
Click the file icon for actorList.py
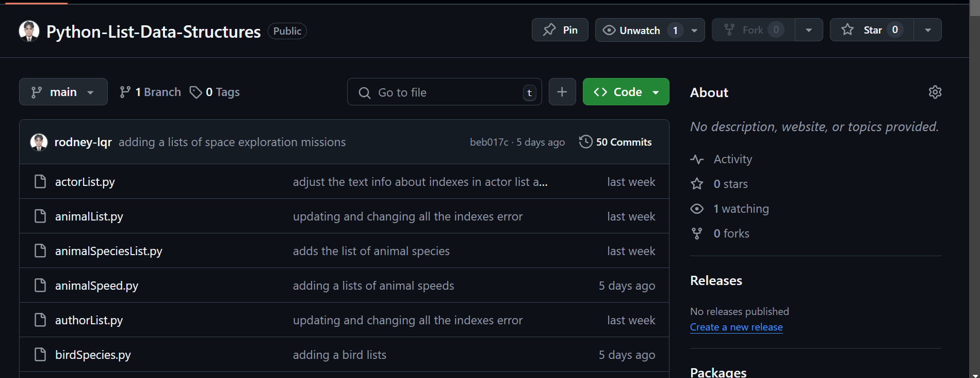[x=40, y=181]
